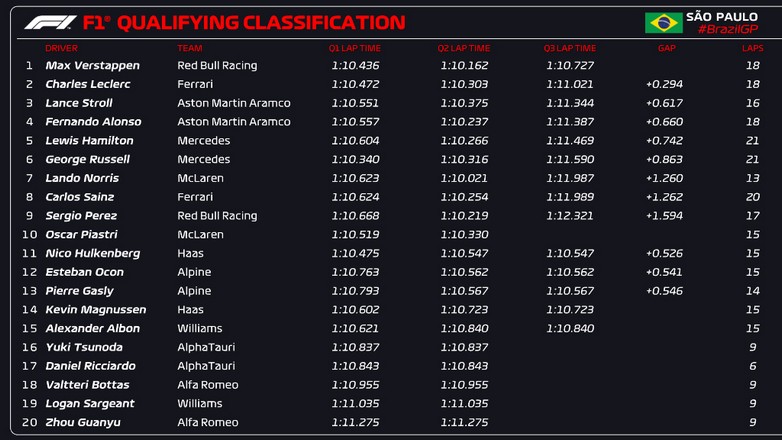782x440 pixels.
Task: Click the GAP column header
Action: [667, 48]
